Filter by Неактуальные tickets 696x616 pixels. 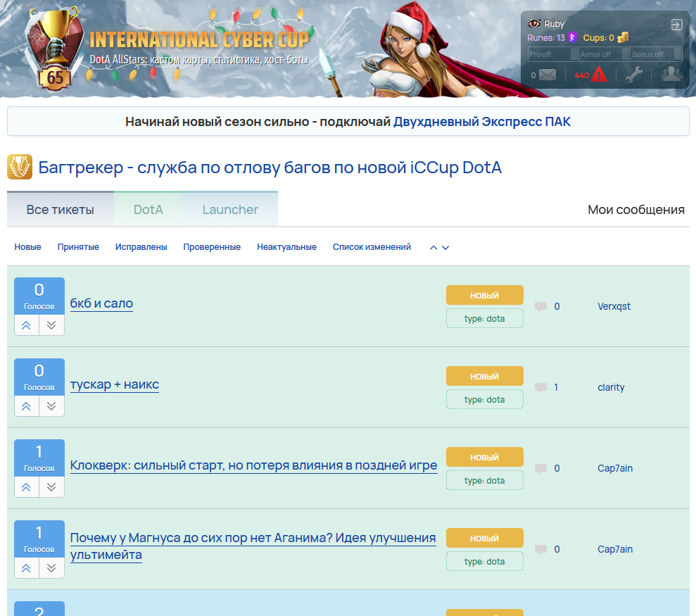[x=286, y=247]
